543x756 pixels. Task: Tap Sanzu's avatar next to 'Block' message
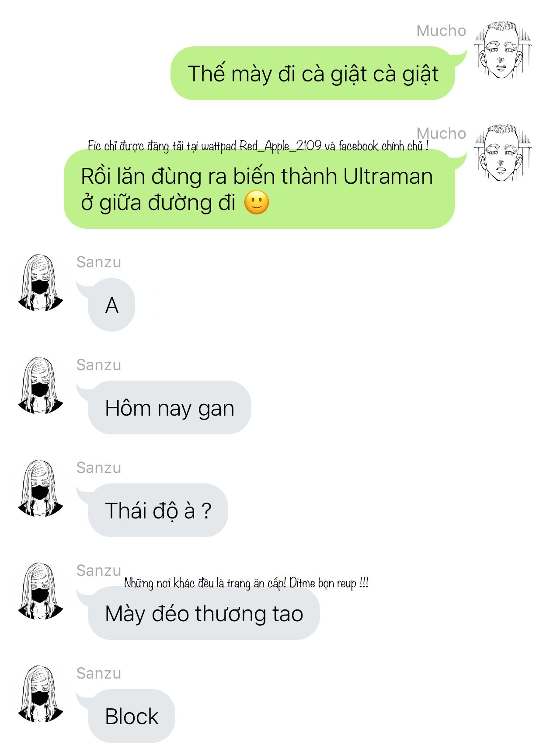[40, 694]
